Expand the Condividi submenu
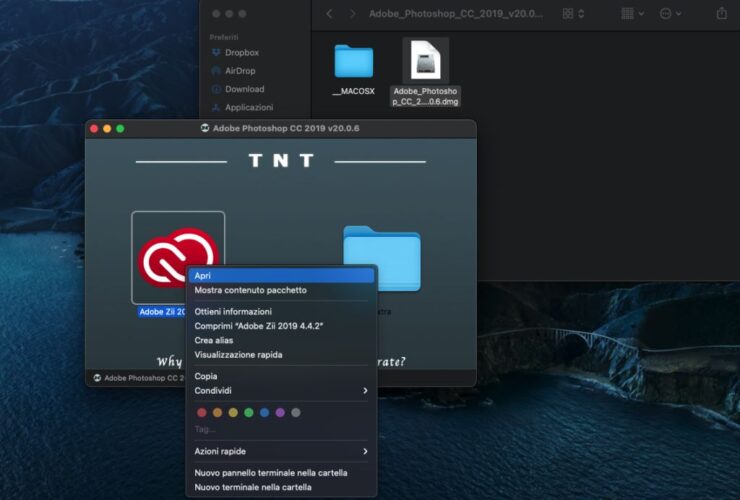740x500 pixels. [280, 391]
